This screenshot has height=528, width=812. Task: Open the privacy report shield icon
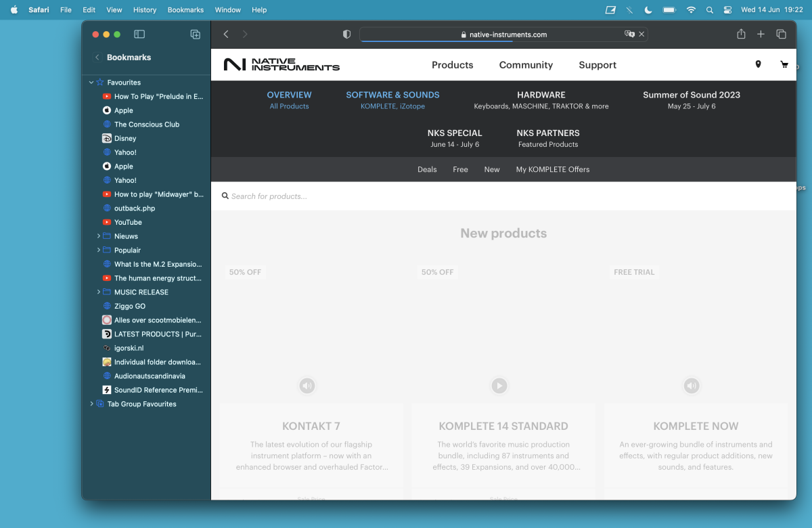pos(346,35)
